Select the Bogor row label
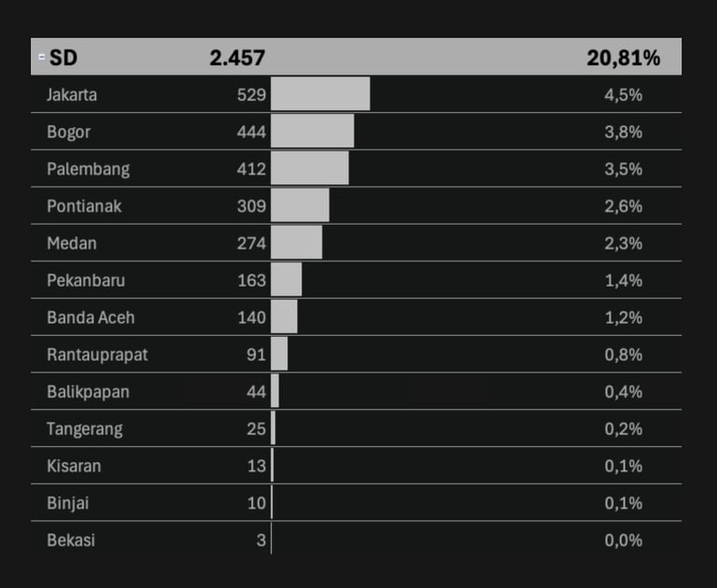717x588 pixels. click(68, 132)
